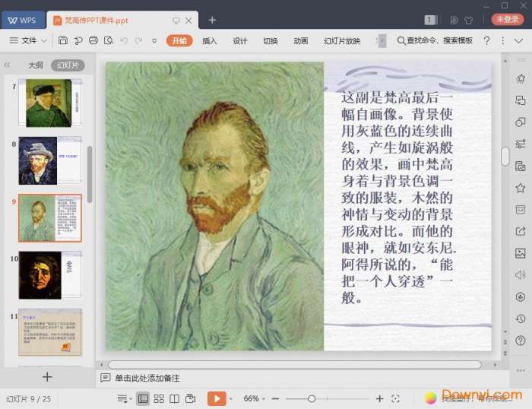Click the fit-slide-to-window icon
This screenshot has width=532, height=409.
coord(395,398)
